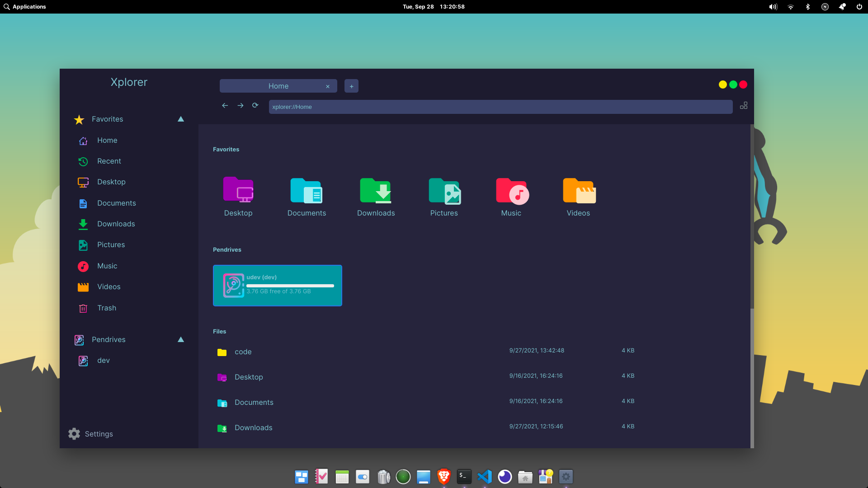Collapse the Pendrives section triangle

click(182, 339)
